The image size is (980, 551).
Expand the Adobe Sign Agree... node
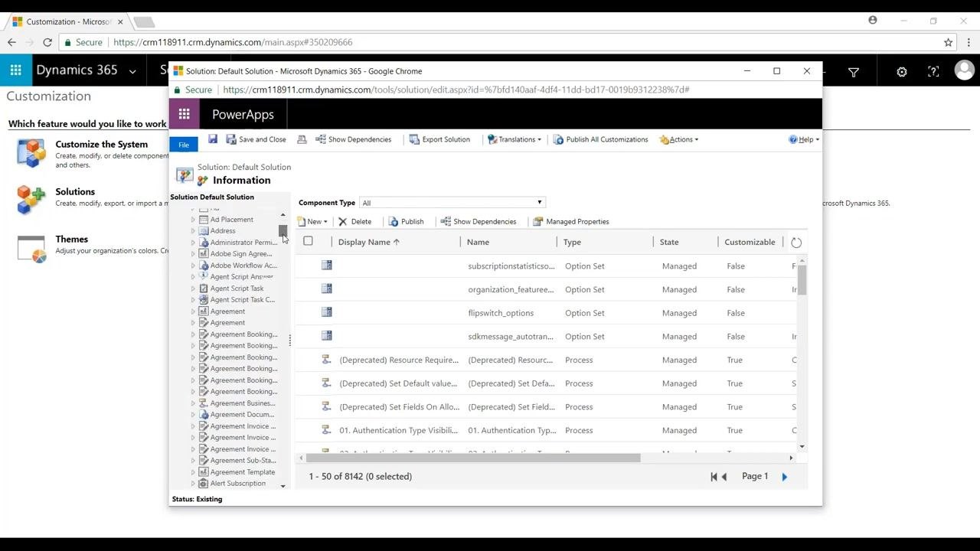coord(193,254)
